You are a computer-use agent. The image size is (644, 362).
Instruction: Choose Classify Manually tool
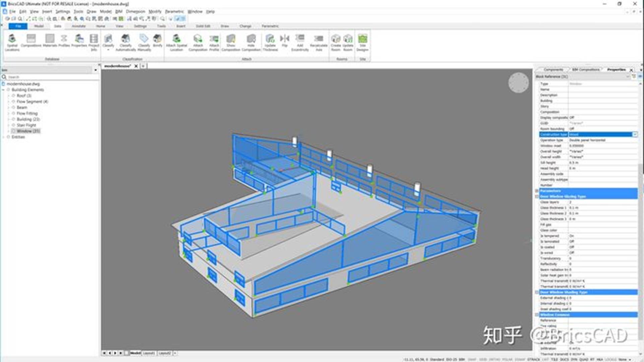tap(144, 42)
